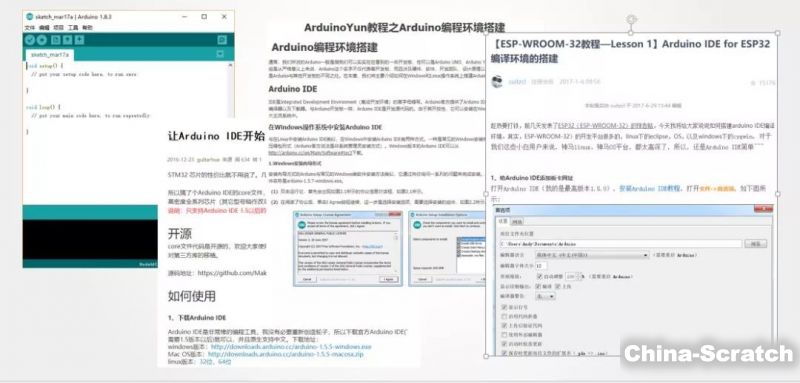Click the Upload arrow button in Arduino toolbar

click(42, 40)
